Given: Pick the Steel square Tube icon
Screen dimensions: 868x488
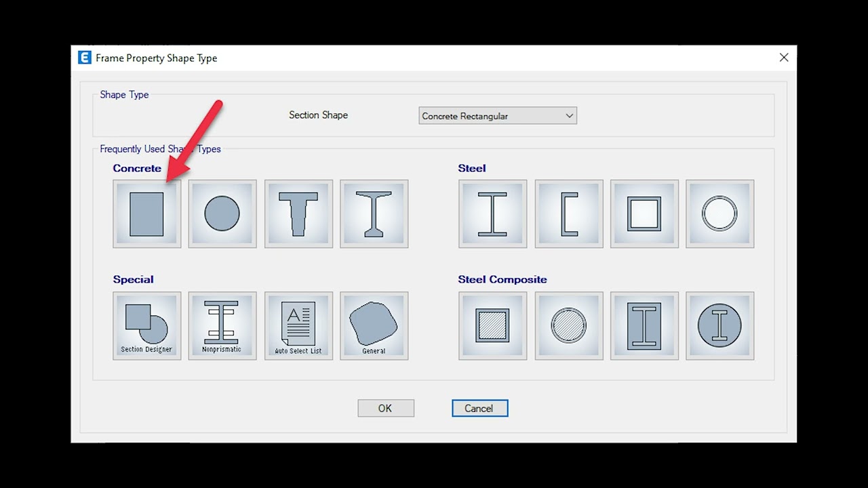Looking at the screenshot, I should 644,213.
